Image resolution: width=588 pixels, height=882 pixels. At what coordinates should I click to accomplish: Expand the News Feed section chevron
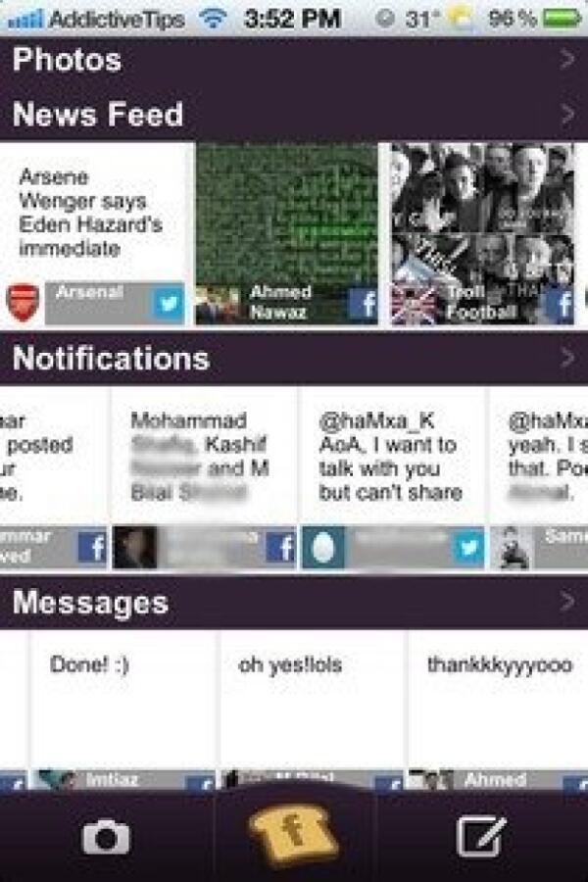567,115
